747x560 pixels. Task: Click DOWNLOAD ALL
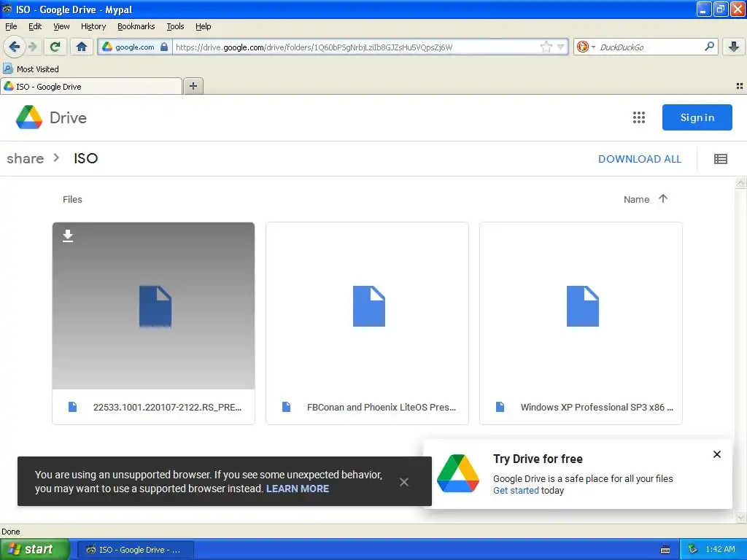(x=639, y=159)
